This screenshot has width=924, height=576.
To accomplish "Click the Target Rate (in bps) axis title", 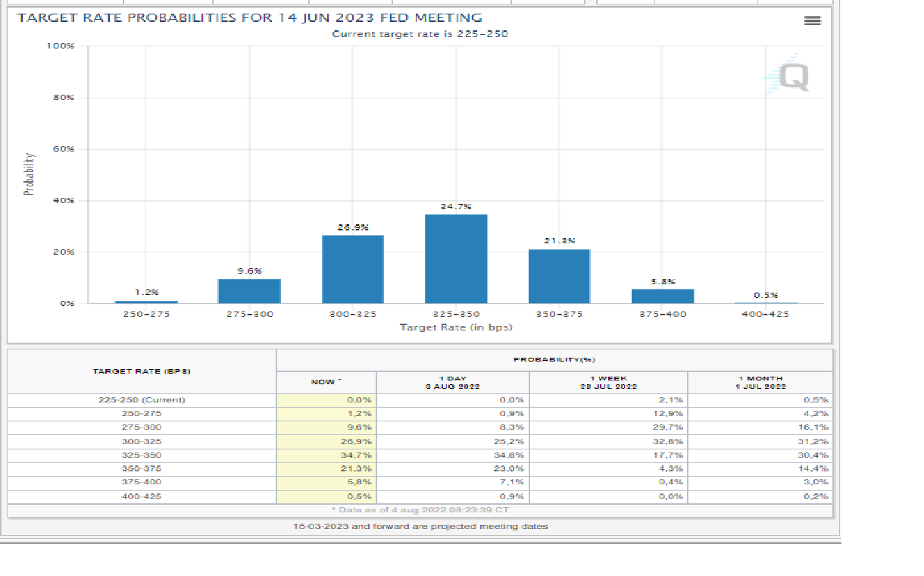I will [455, 327].
